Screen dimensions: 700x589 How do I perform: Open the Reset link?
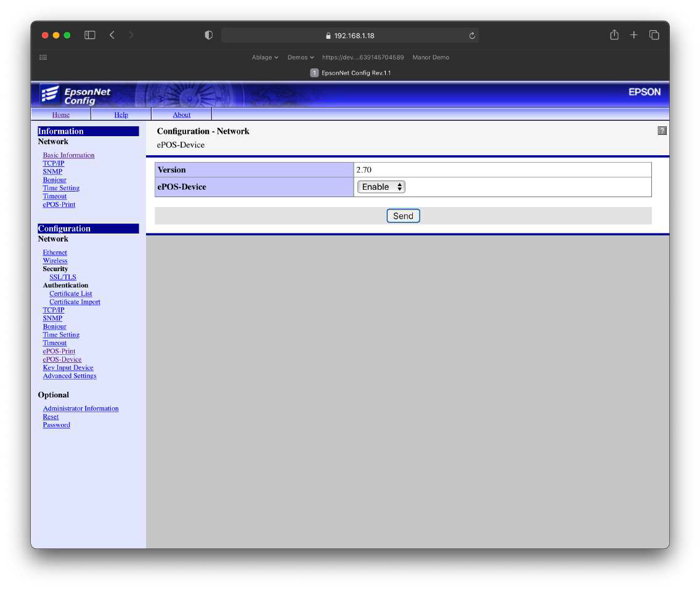click(51, 416)
